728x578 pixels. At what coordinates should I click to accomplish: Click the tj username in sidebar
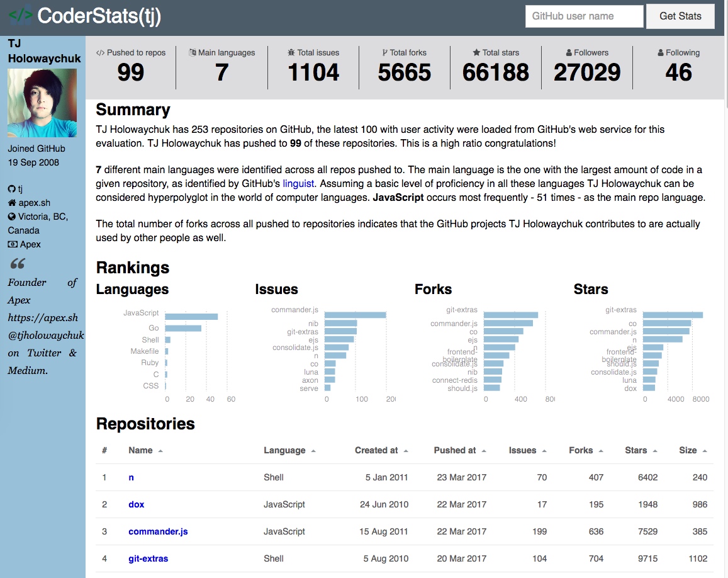20,189
